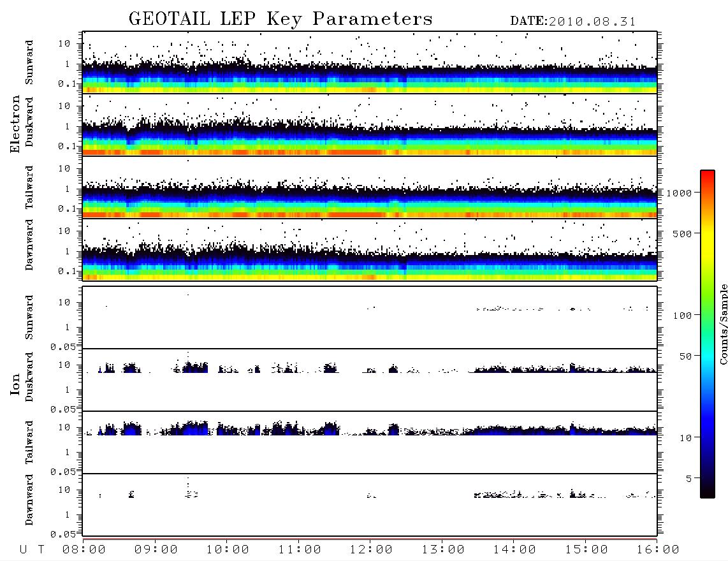
Task: Click the 1000 color scale label
Action: (680, 193)
